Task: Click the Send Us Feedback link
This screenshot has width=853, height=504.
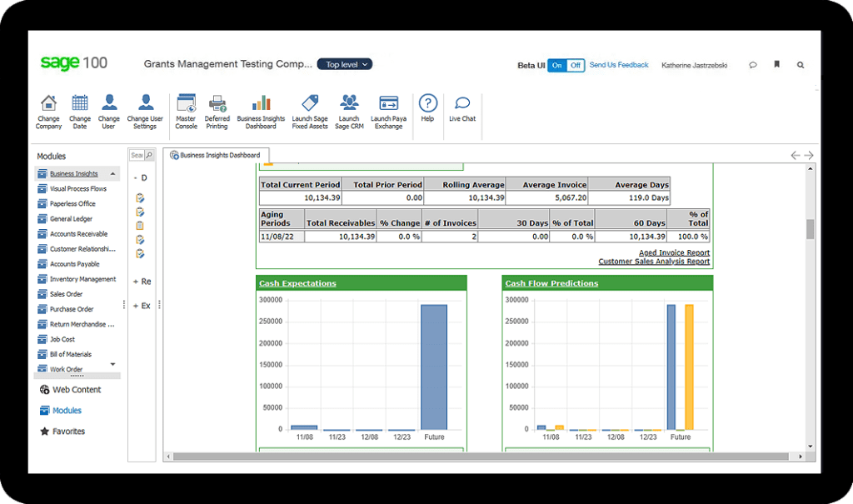Action: (x=619, y=64)
